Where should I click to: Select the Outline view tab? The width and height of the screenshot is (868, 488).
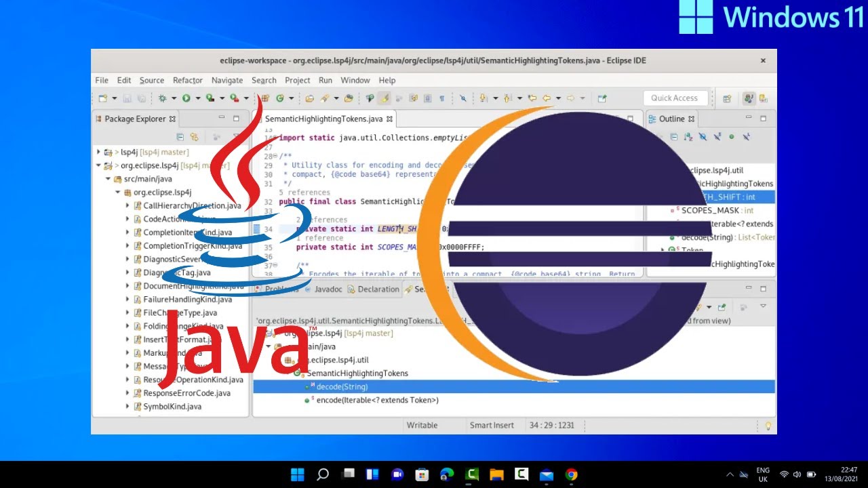click(672, 119)
